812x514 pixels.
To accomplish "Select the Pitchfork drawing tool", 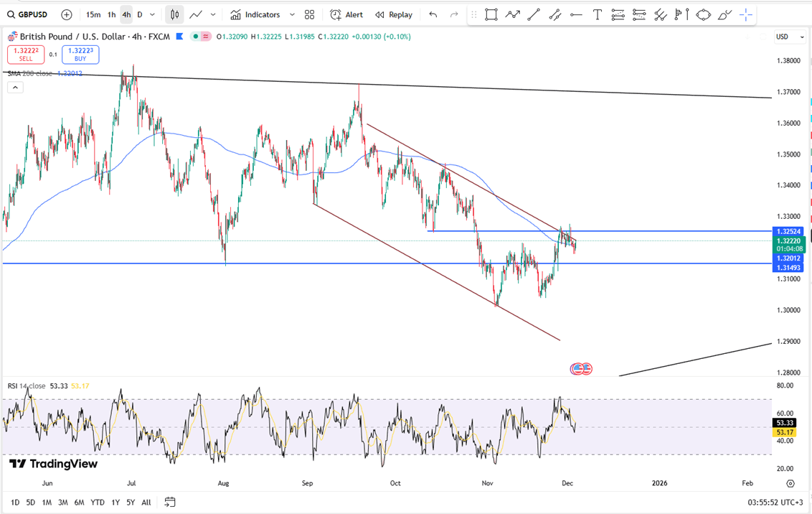I will (660, 14).
